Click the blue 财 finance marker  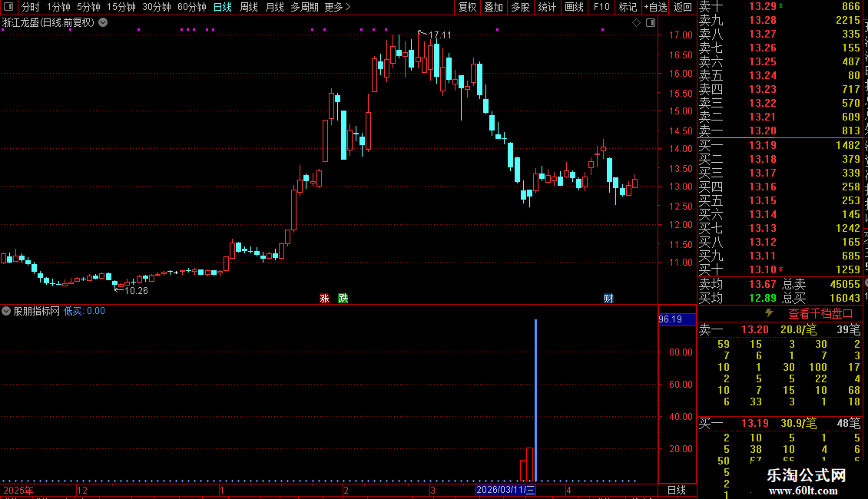(x=608, y=298)
